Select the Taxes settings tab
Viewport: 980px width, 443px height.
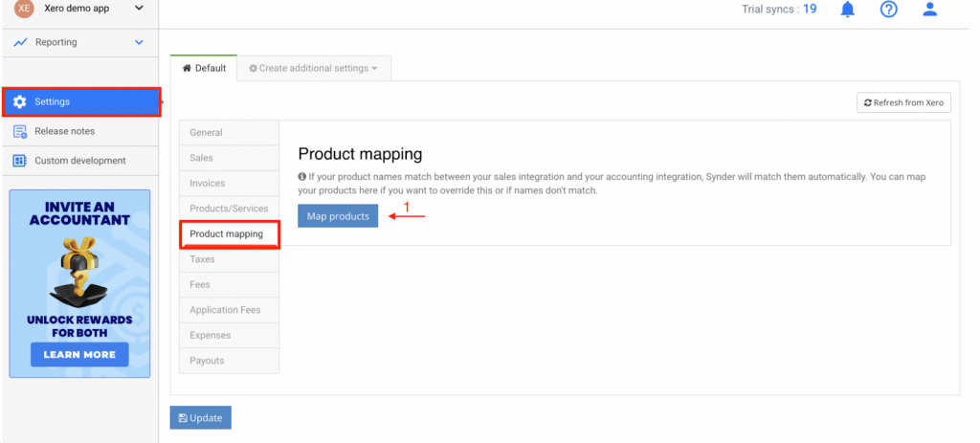202,259
